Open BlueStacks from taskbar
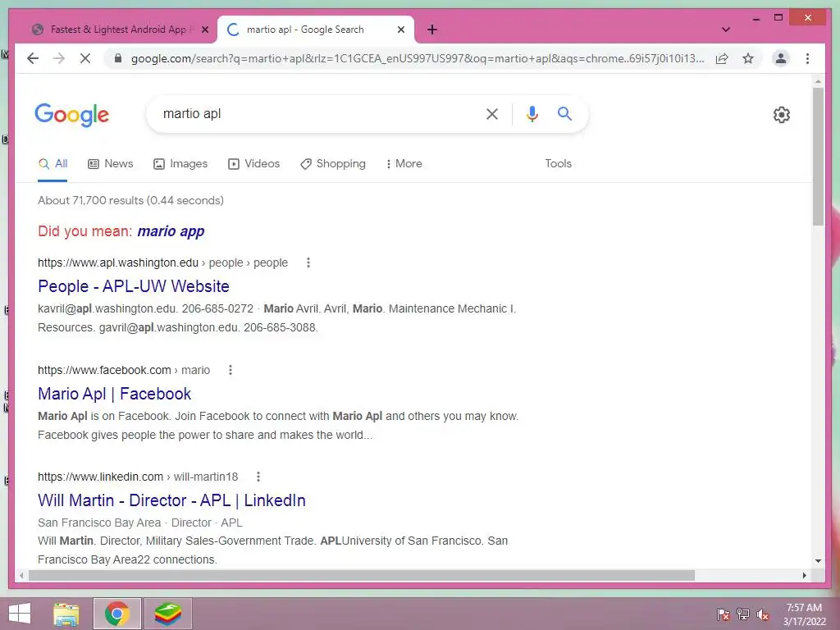The width and height of the screenshot is (840, 630). coord(167,614)
